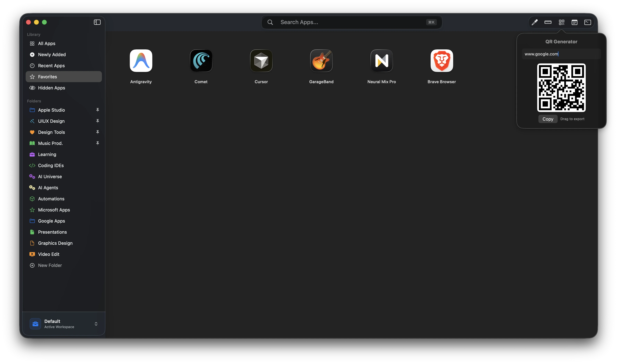Unpin the Design Tools folder
Image resolution: width=619 pixels, height=364 pixels.
(98, 132)
